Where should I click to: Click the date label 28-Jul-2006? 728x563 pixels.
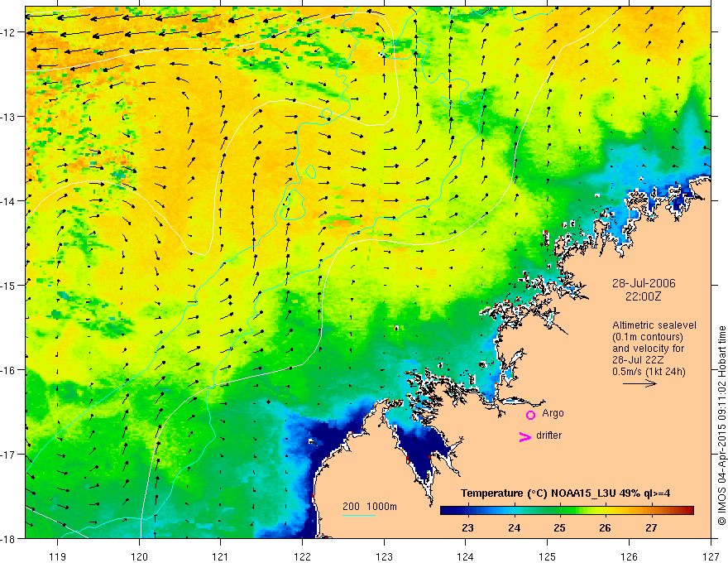pyautogui.click(x=644, y=283)
